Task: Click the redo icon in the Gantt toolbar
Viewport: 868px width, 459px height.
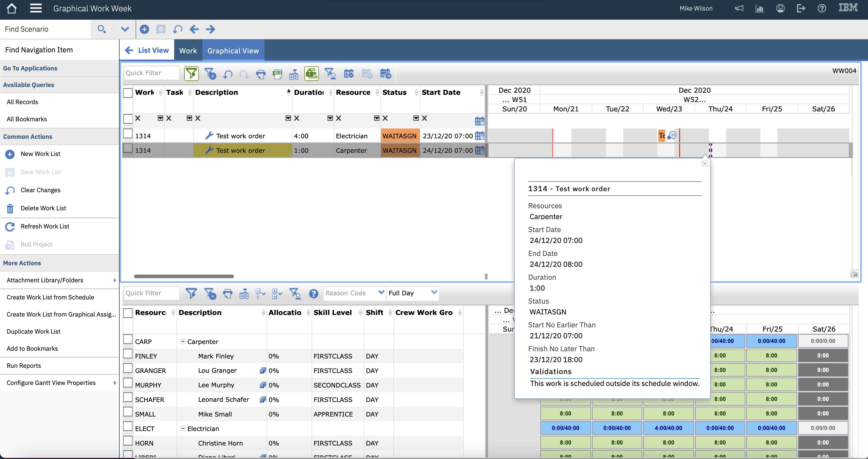Action: 244,74
